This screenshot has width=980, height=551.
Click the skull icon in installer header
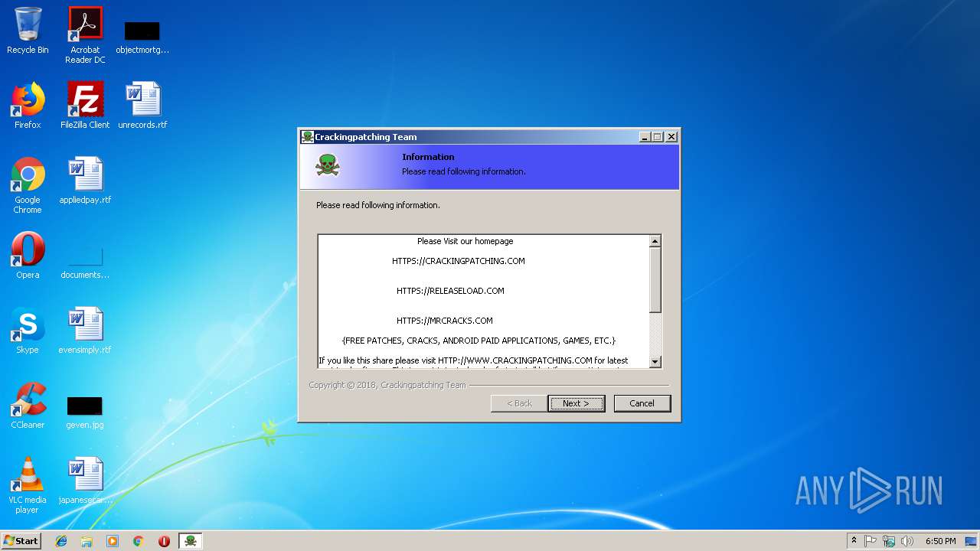click(x=328, y=165)
